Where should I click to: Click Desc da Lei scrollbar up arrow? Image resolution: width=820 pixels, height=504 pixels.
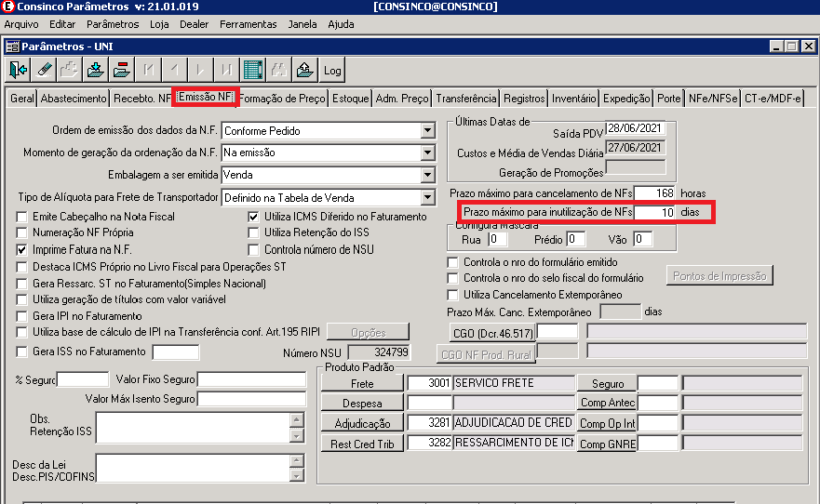pyautogui.click(x=297, y=460)
